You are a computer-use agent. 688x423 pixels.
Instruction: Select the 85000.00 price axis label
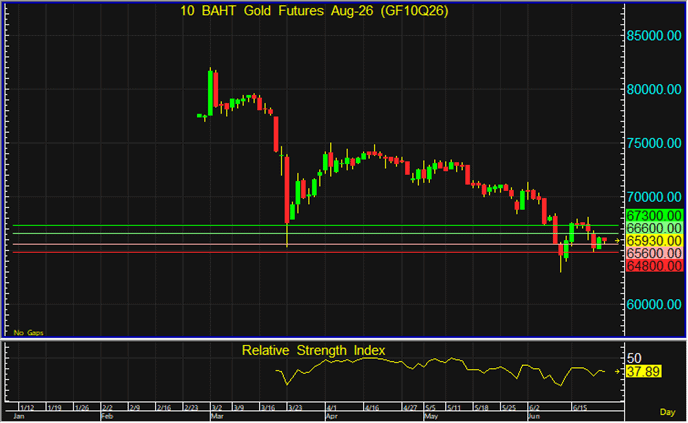tap(654, 36)
